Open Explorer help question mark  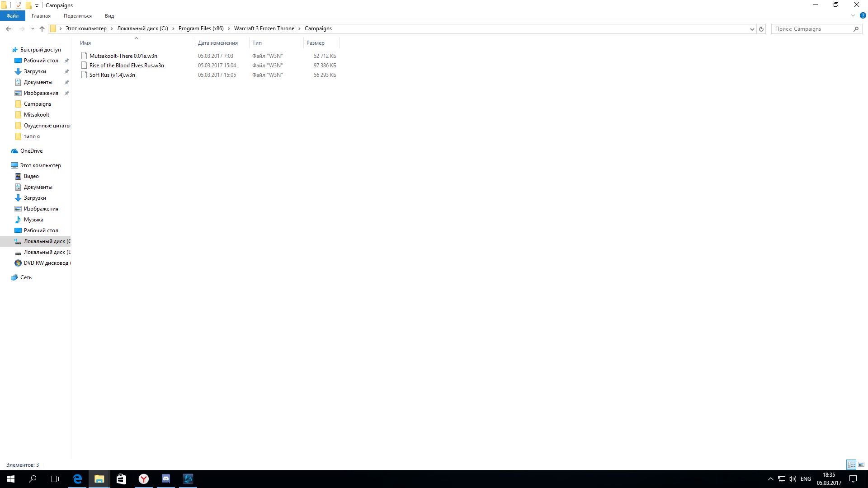(x=863, y=15)
